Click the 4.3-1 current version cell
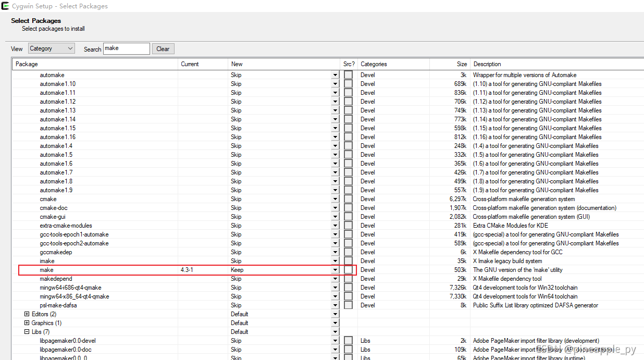The image size is (644, 360). coord(187,270)
